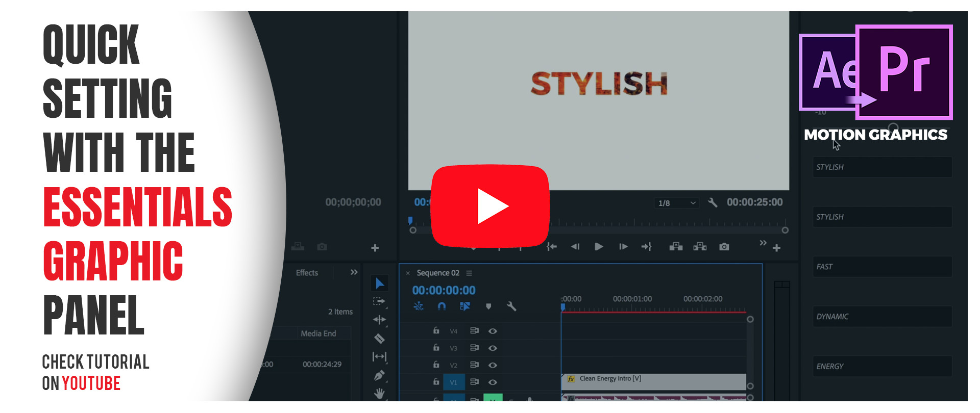Edit the DYNAMIC text field
The height and width of the screenshot is (413, 980).
click(x=883, y=316)
